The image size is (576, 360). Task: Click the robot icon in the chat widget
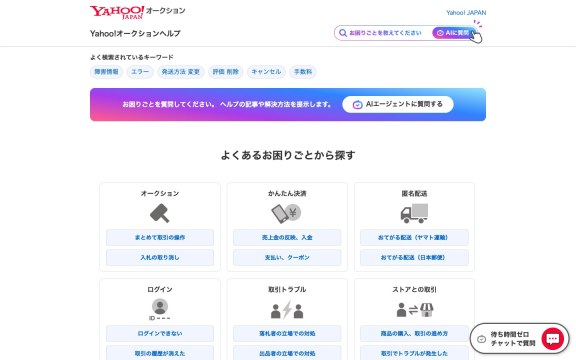click(481, 339)
